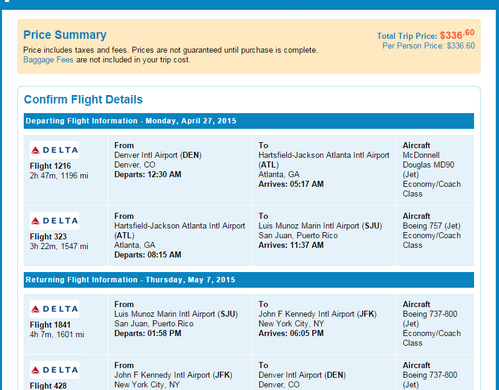Open the Baggage Fees link
The height and width of the screenshot is (390, 499).
[48, 60]
